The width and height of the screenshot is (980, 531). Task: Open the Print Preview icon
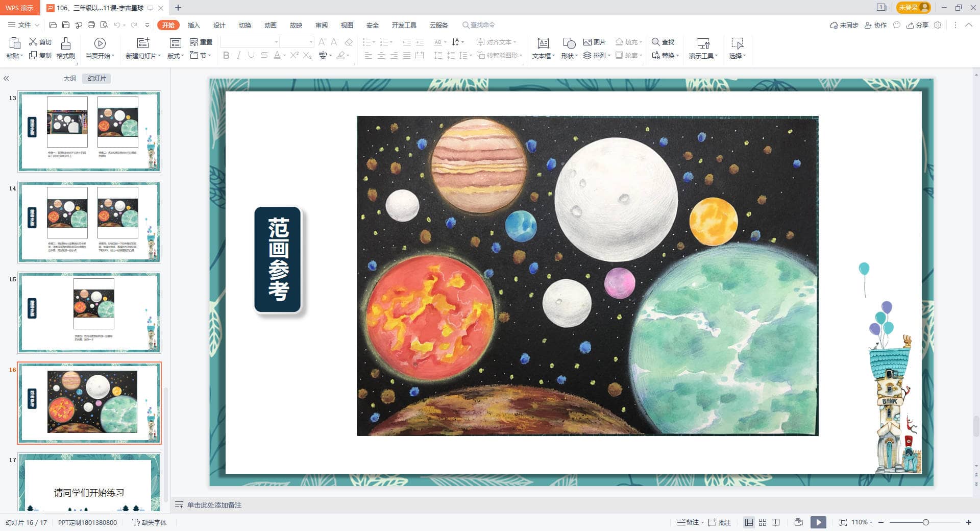tap(104, 25)
